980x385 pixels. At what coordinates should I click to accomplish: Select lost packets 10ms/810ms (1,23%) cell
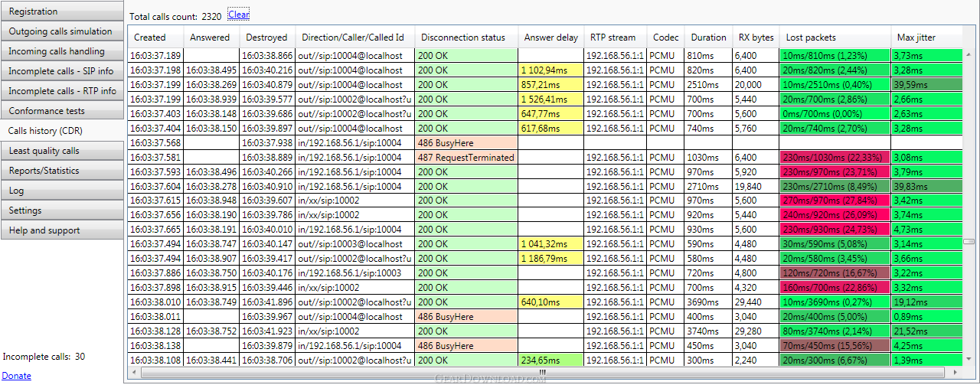click(835, 56)
